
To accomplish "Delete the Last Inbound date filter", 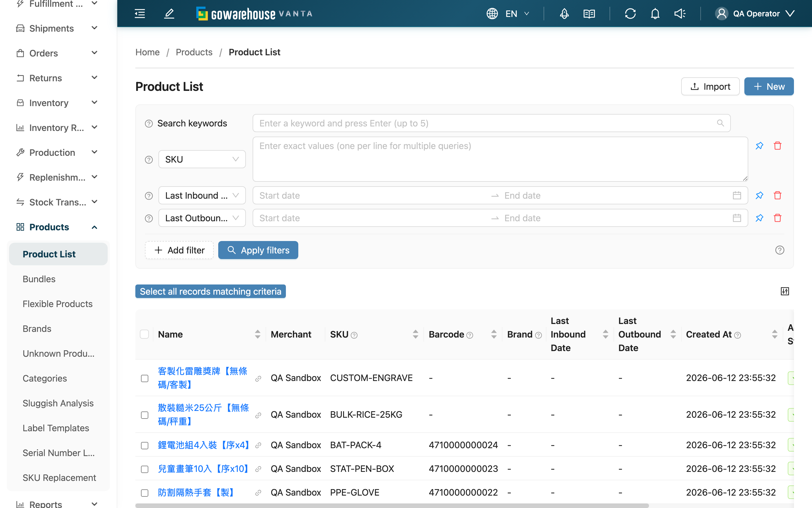I will coord(777,195).
